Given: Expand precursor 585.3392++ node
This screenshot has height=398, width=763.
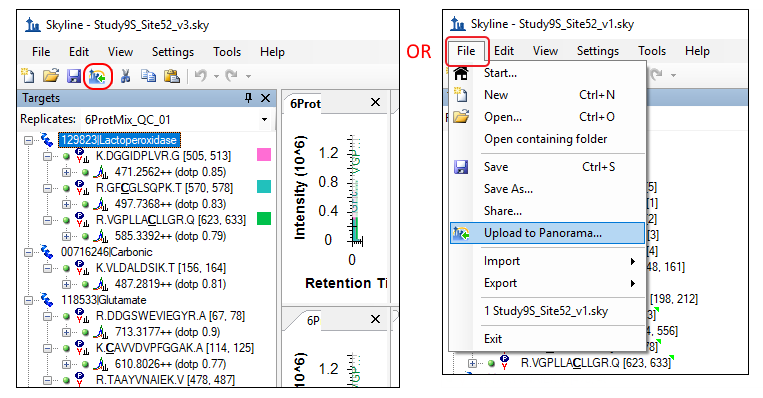Looking at the screenshot, I should tap(66, 236).
